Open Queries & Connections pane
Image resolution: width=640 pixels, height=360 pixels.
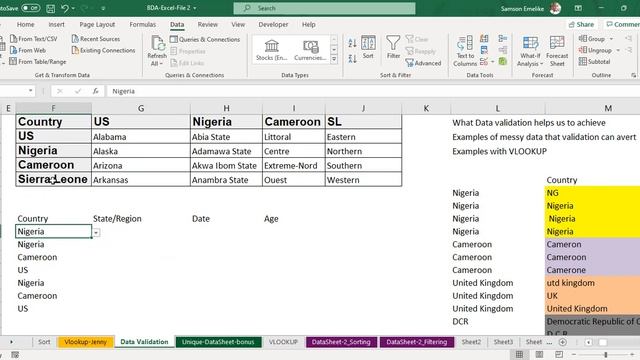(x=205, y=39)
